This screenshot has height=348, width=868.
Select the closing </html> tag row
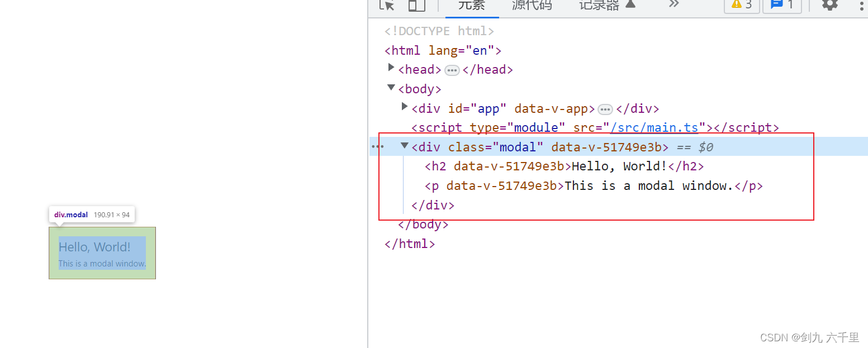coord(410,244)
